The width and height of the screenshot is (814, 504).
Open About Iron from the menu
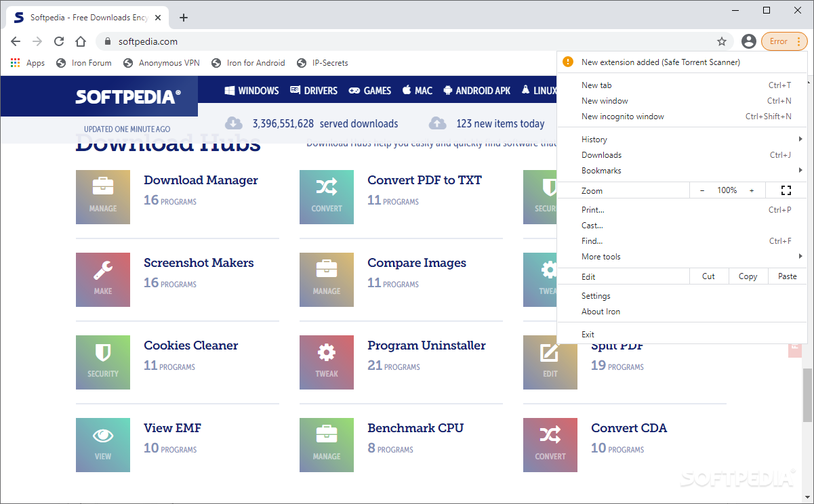[682, 312]
